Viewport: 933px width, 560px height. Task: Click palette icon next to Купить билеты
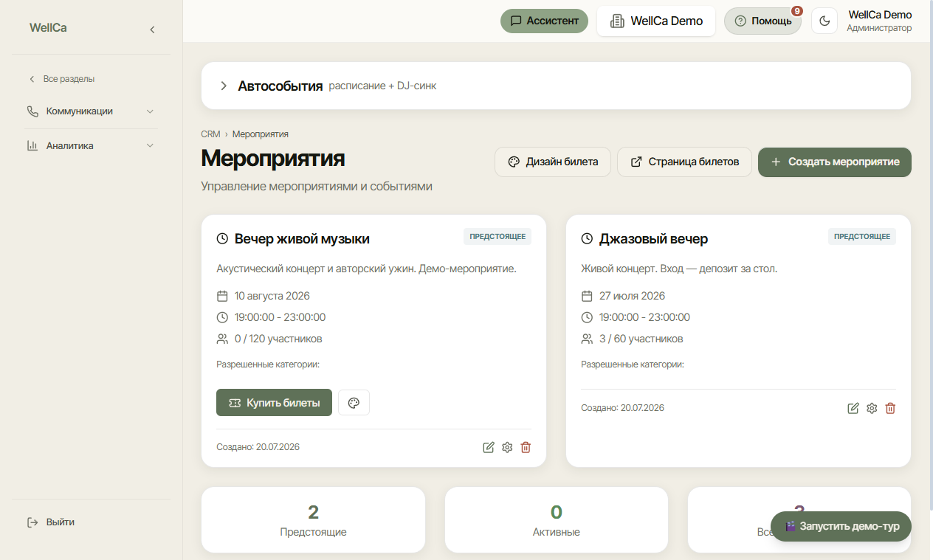(x=354, y=403)
